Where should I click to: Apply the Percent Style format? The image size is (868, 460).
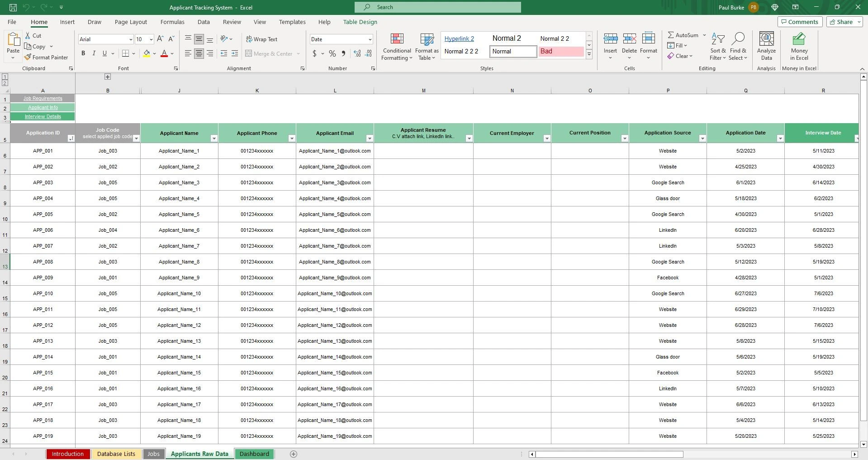pos(332,53)
